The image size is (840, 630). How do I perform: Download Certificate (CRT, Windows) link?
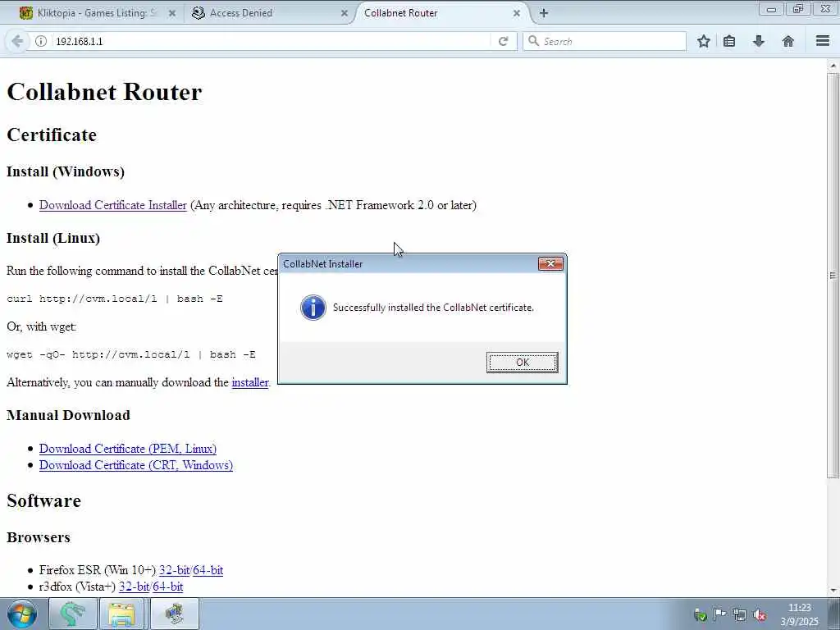[x=136, y=465]
